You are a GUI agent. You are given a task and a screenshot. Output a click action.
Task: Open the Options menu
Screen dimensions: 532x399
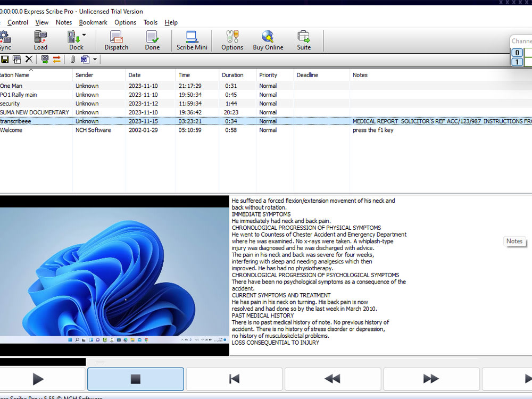pos(125,22)
